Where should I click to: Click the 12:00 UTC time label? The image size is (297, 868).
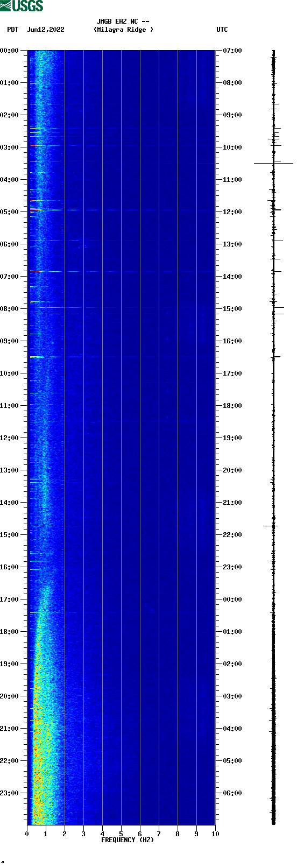(232, 212)
